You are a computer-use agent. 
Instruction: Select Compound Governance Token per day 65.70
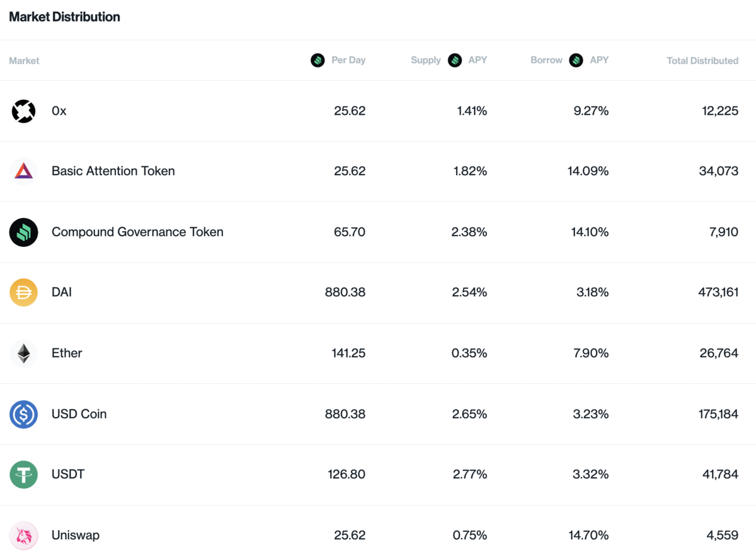350,232
